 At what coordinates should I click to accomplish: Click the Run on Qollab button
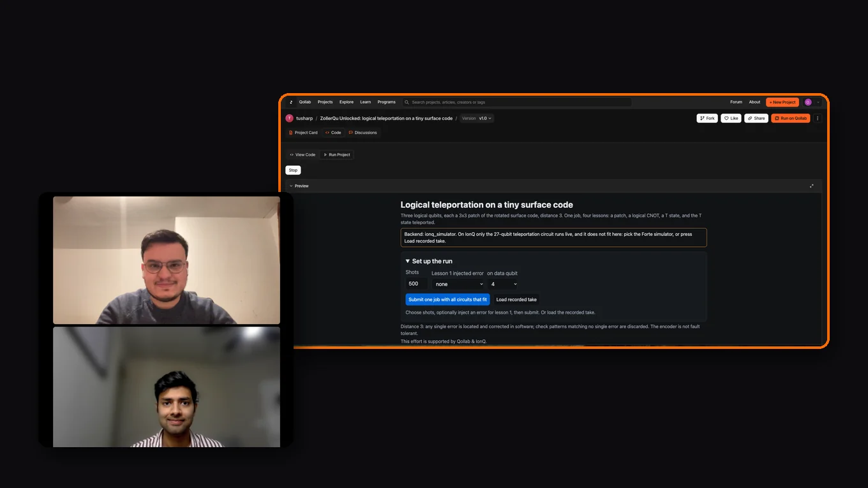(791, 118)
